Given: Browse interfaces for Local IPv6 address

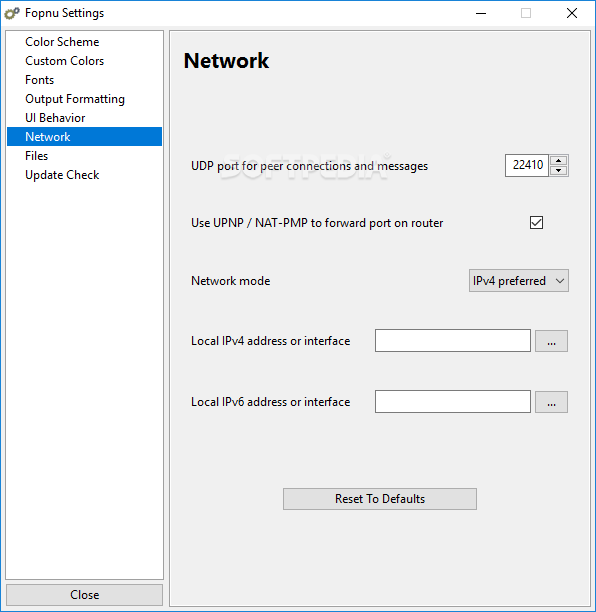Looking at the screenshot, I should (x=551, y=402).
